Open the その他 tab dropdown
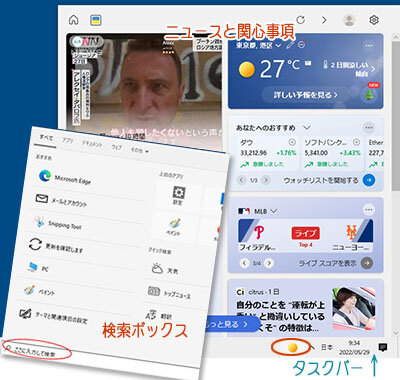 (139, 150)
